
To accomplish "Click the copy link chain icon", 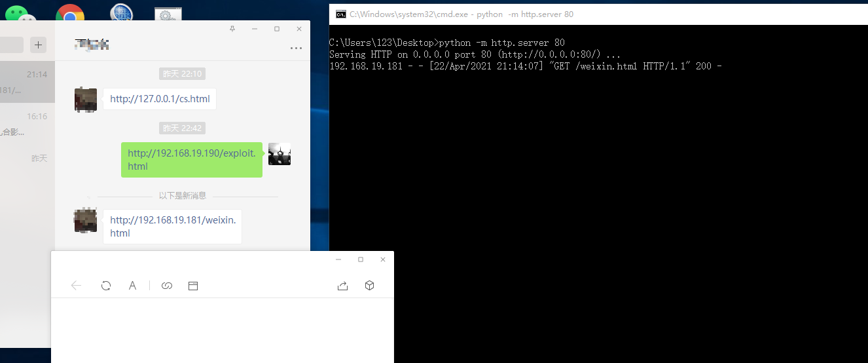I will tap(167, 286).
